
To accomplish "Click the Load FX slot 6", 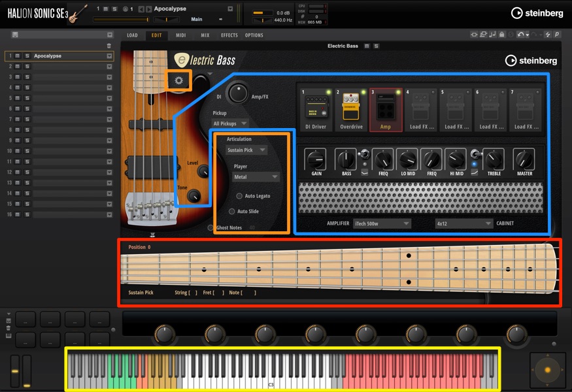I will [x=491, y=110].
